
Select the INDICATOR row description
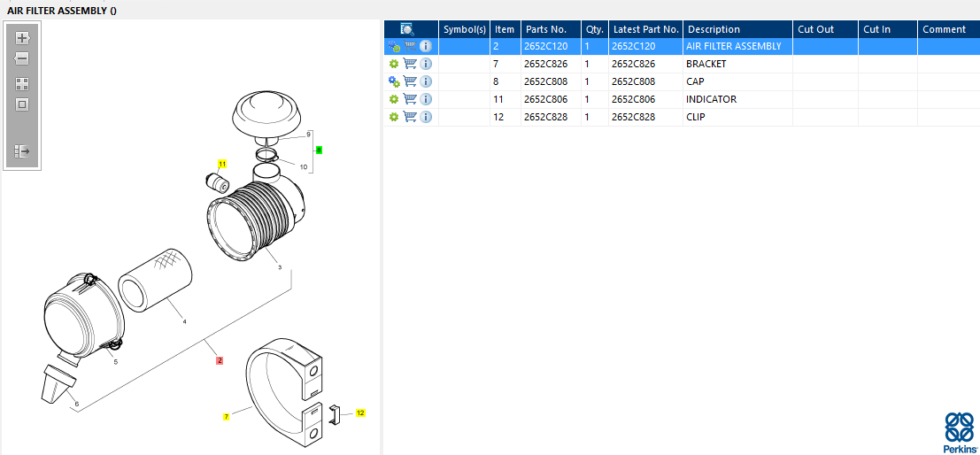pyautogui.click(x=711, y=99)
